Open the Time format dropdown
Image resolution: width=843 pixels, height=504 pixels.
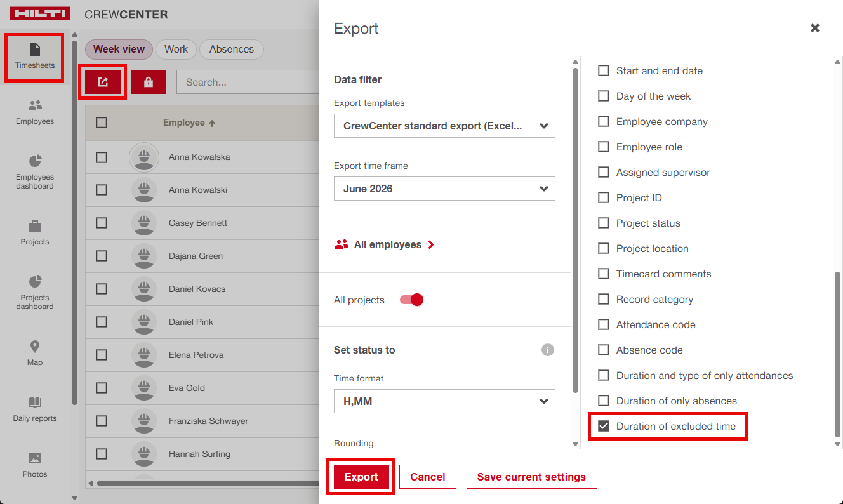(444, 401)
